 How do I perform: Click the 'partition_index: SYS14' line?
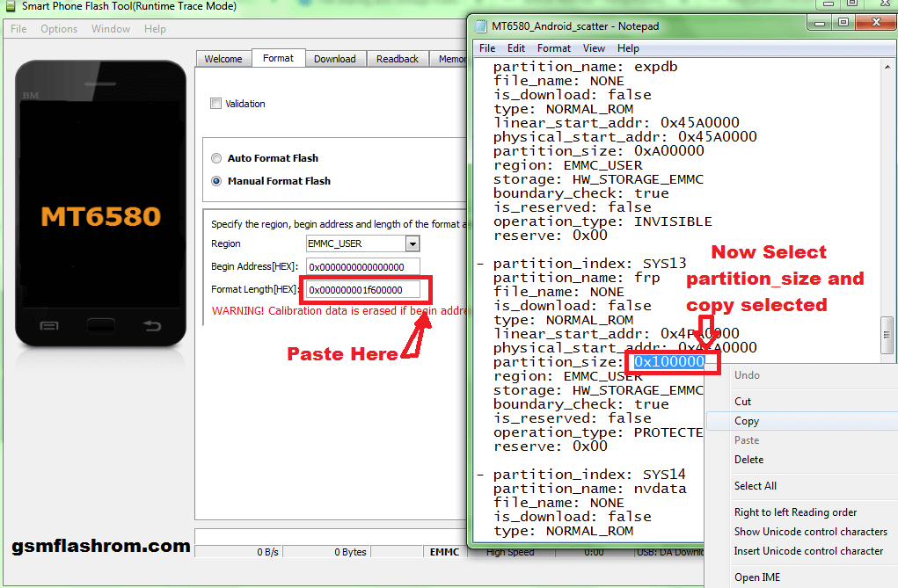click(589, 475)
